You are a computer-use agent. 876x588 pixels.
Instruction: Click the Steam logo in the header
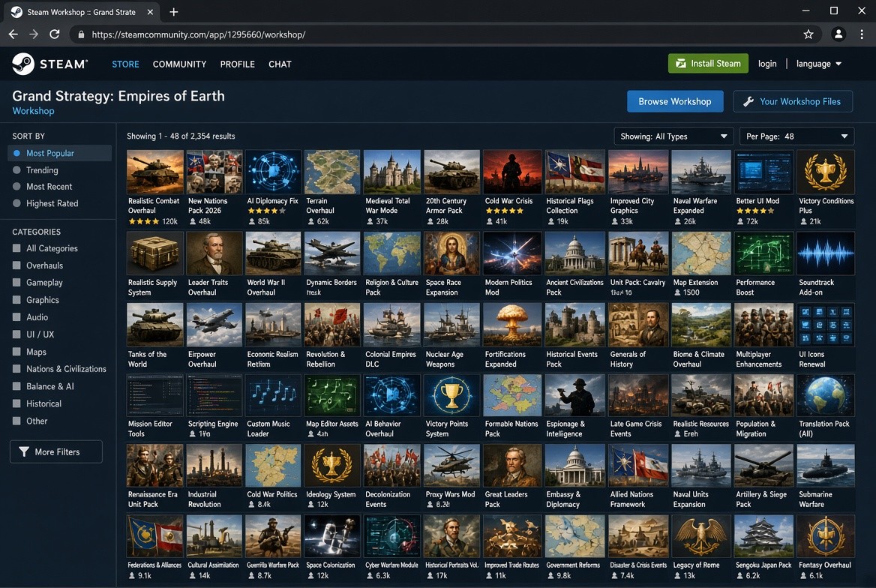(x=49, y=64)
